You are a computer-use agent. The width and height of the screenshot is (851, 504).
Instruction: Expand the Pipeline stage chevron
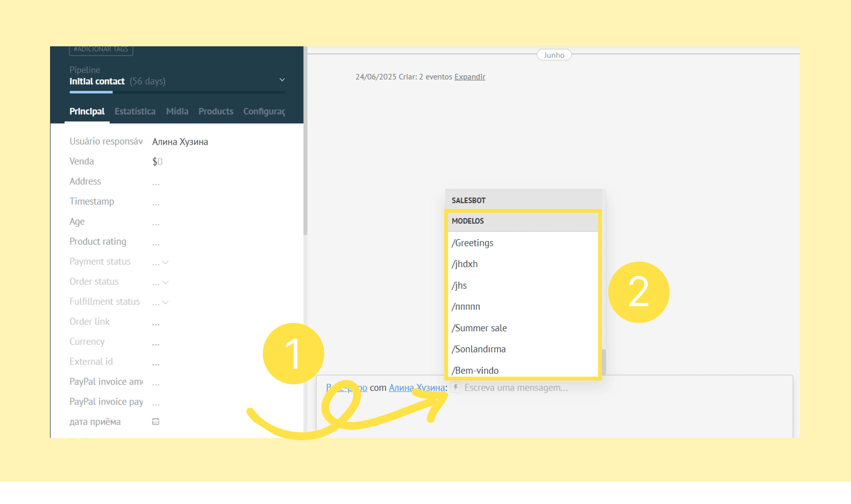pos(282,80)
